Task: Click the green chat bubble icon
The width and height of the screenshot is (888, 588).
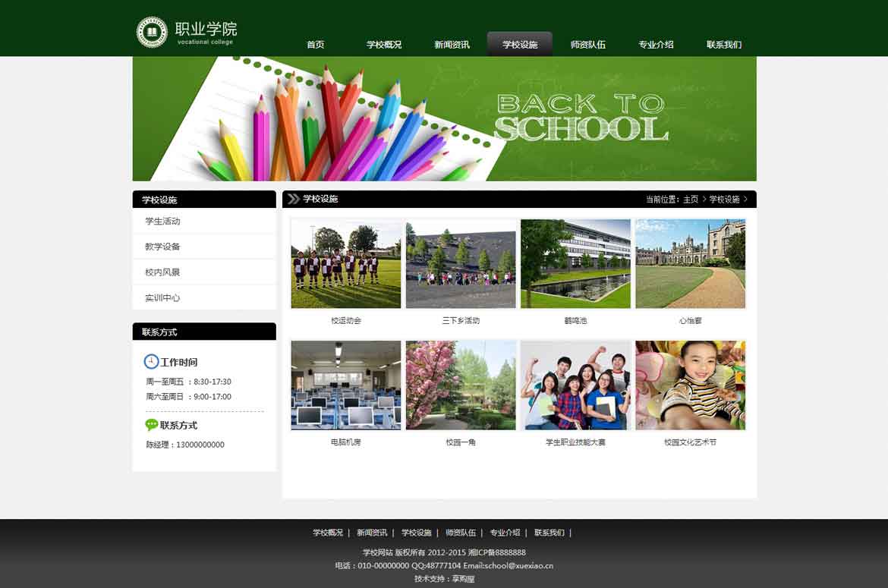Action: tap(151, 424)
